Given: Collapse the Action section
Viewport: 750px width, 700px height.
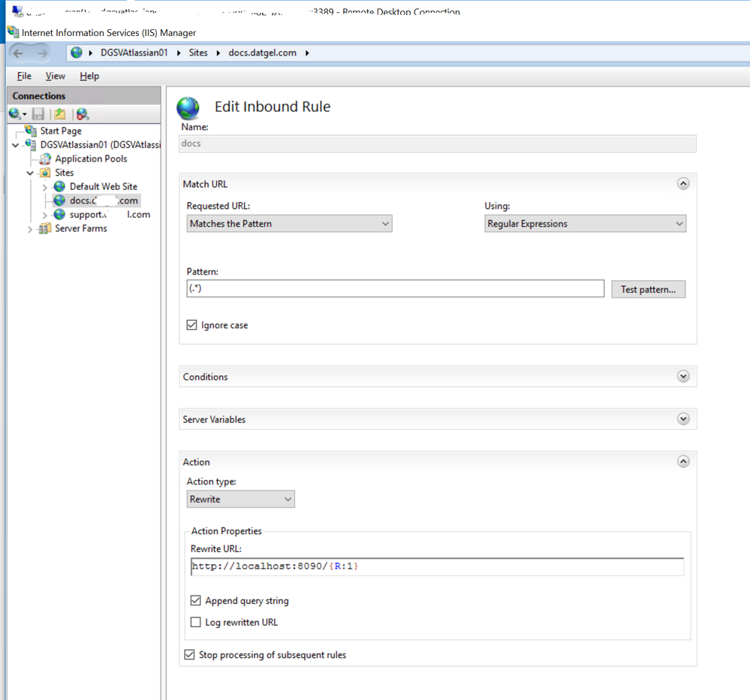Looking at the screenshot, I should [683, 462].
